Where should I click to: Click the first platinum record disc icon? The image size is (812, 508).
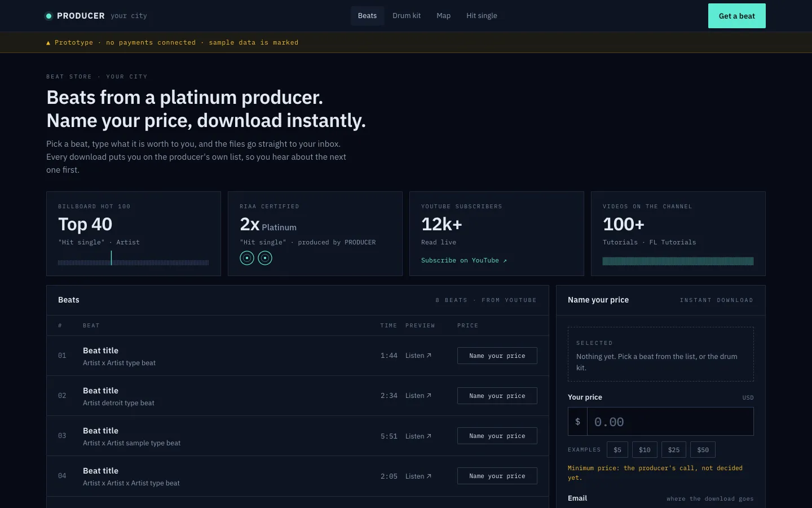(247, 258)
